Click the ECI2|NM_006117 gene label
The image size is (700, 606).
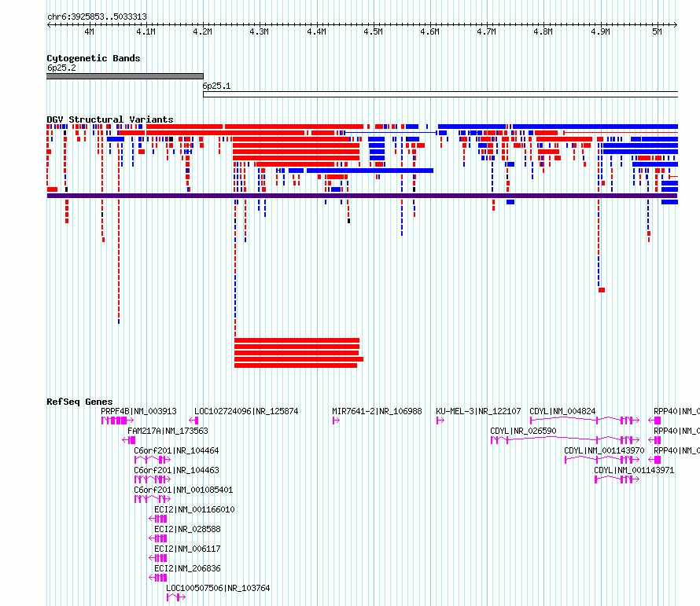point(187,549)
